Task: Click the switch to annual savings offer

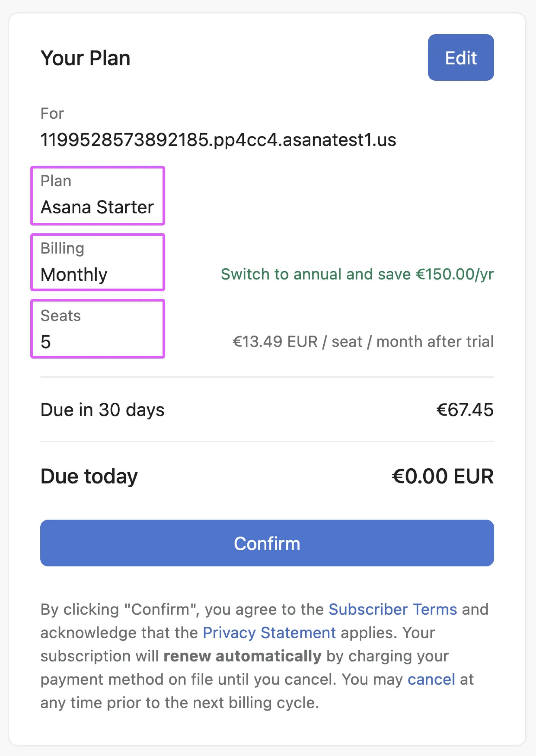Action: [357, 274]
